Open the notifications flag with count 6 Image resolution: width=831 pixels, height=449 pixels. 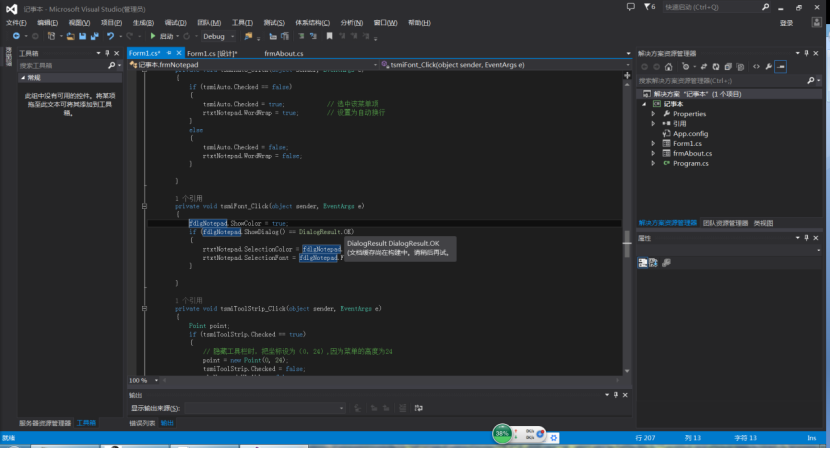[x=649, y=7]
